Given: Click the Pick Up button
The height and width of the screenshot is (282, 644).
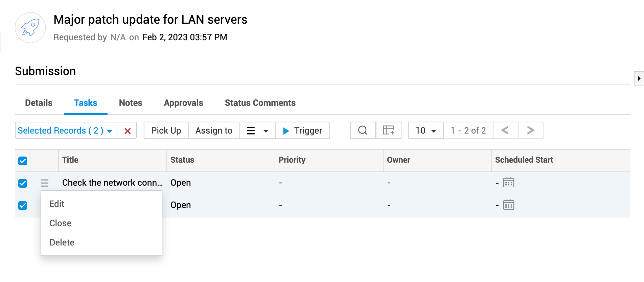Looking at the screenshot, I should (x=166, y=131).
